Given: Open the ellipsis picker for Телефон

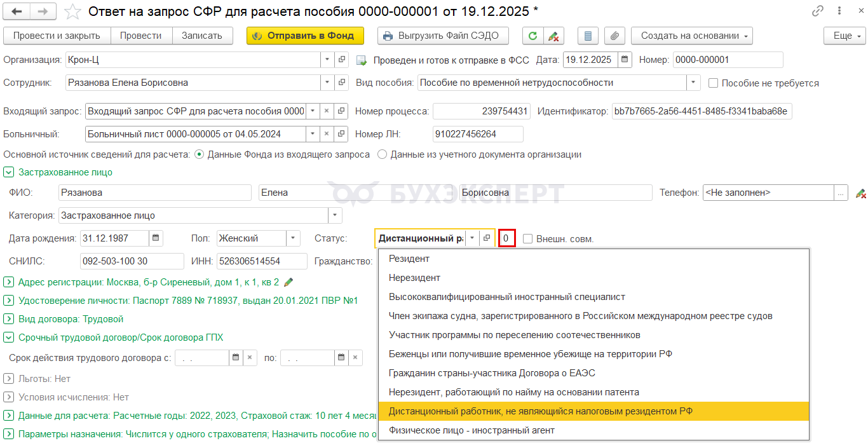Looking at the screenshot, I should (841, 193).
